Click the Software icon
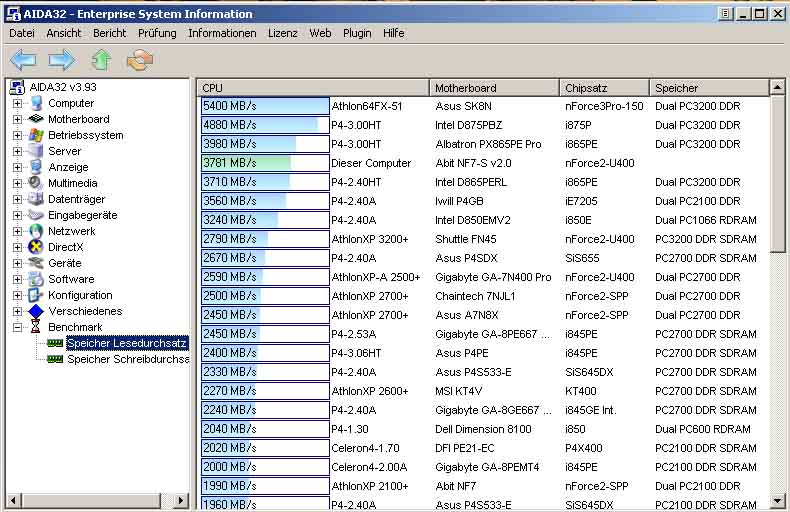 (x=36, y=279)
